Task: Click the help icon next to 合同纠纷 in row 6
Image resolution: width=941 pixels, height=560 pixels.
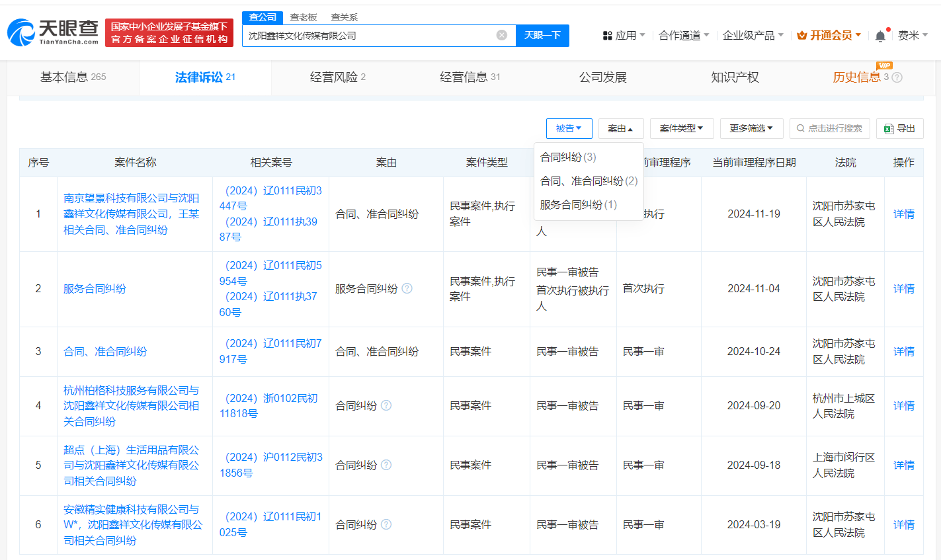Action: click(x=386, y=524)
